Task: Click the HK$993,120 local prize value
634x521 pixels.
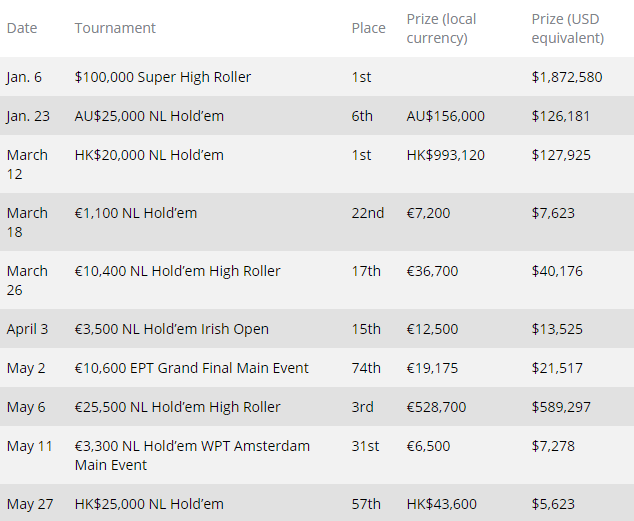Action: (447, 155)
